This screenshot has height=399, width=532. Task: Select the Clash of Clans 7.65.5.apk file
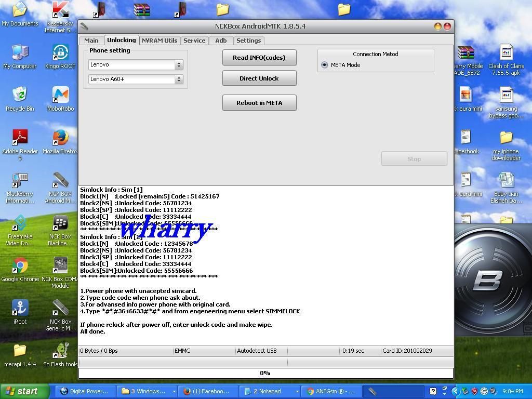click(x=506, y=60)
